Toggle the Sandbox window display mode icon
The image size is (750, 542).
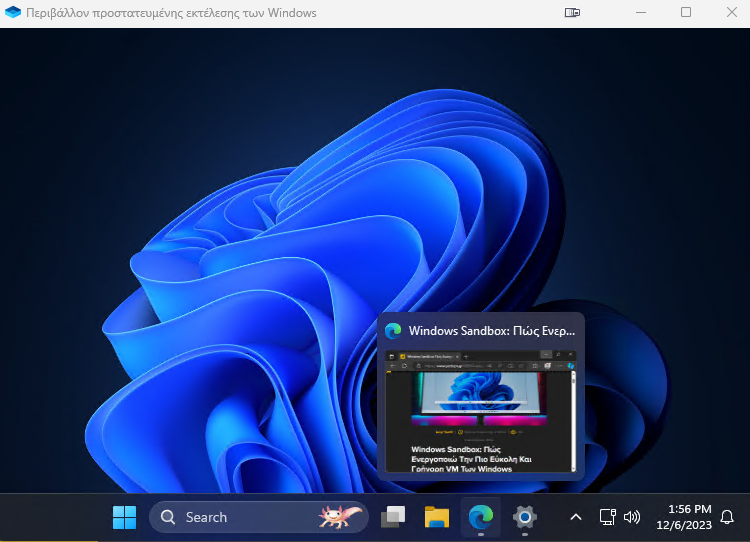point(572,12)
